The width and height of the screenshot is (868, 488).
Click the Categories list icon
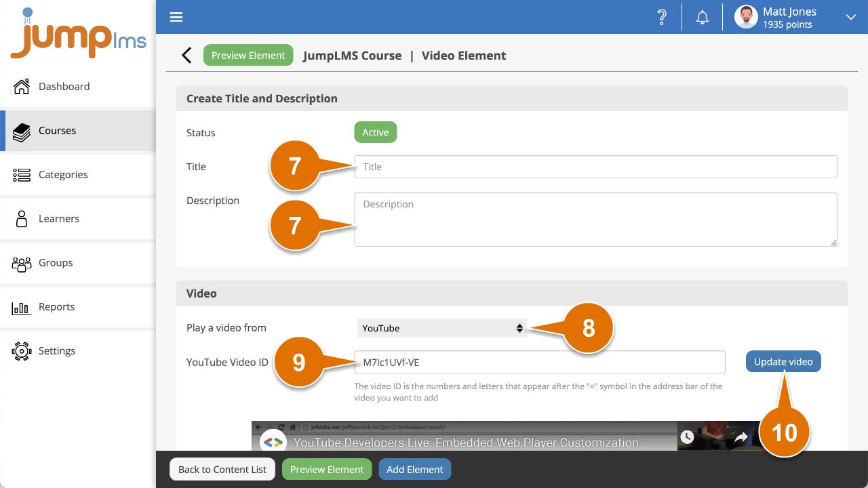22,175
